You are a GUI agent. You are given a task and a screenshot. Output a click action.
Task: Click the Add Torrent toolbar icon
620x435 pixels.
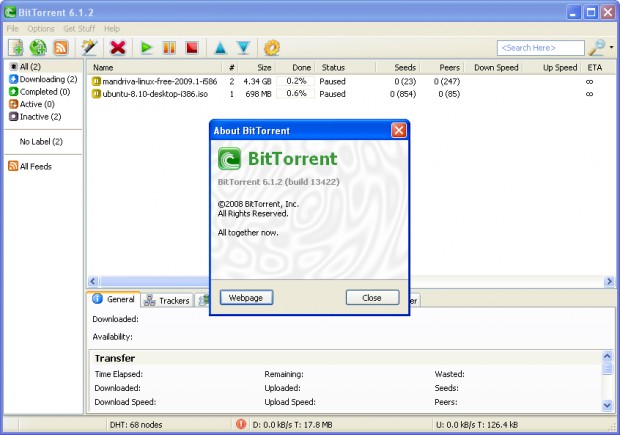pyautogui.click(x=16, y=48)
